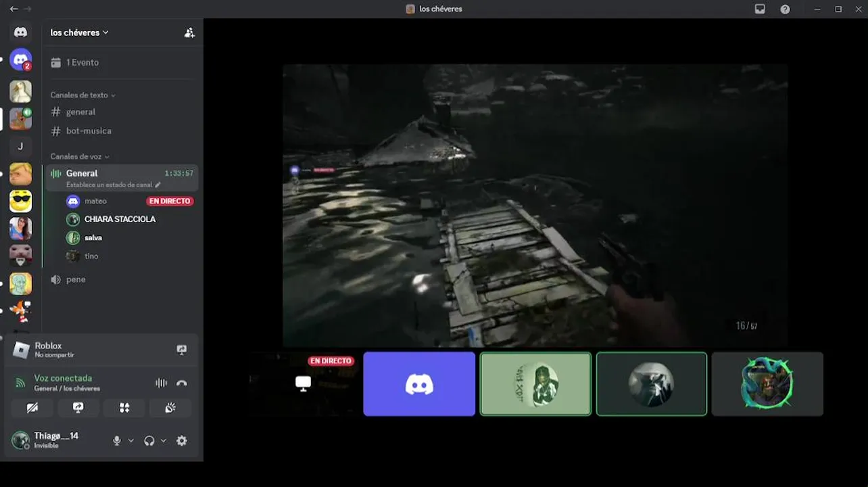Edit the voice channel status text
Screen dimensions: 868x487
click(x=114, y=185)
